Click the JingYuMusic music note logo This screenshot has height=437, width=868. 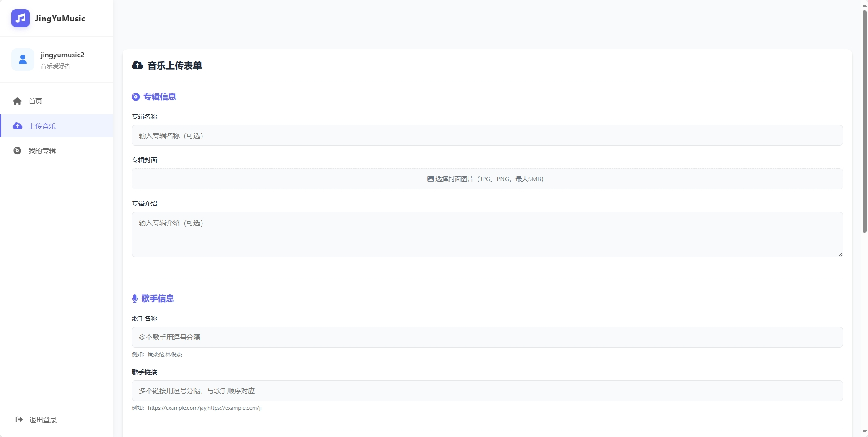click(20, 19)
